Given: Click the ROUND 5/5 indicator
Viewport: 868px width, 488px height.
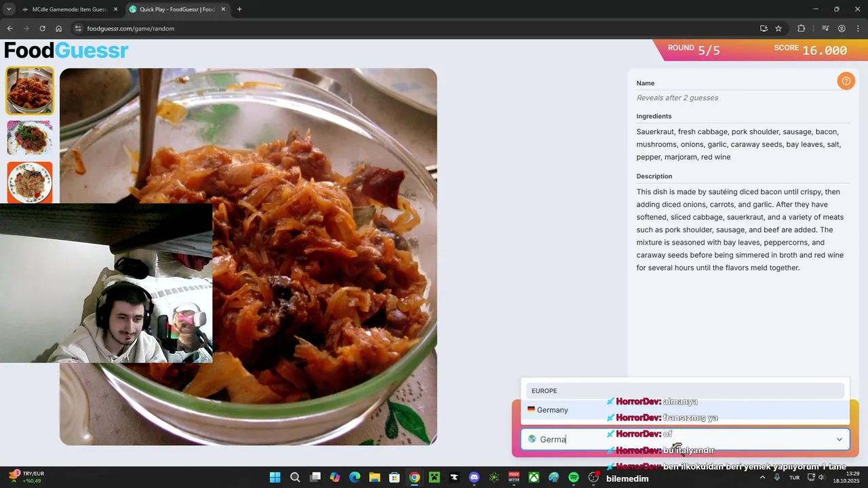Looking at the screenshot, I should 694,49.
